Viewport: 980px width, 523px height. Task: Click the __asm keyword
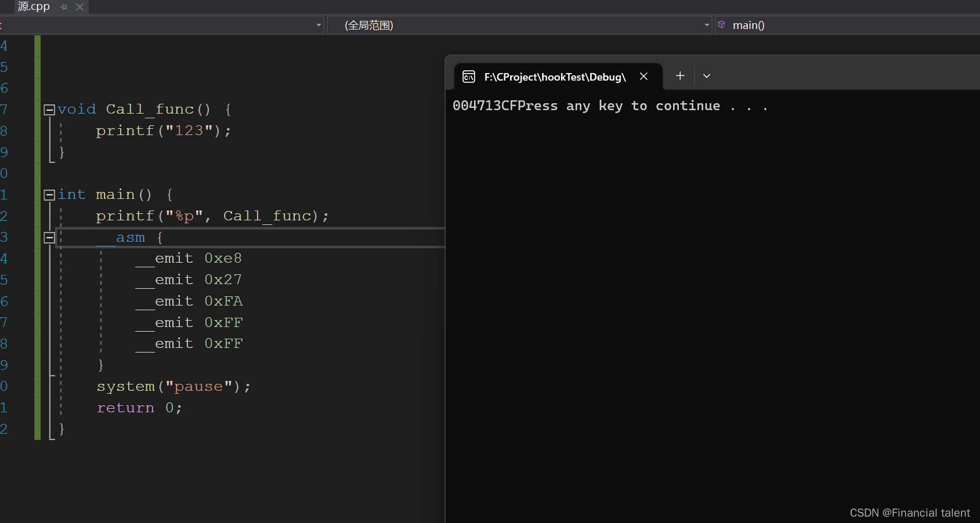point(121,238)
